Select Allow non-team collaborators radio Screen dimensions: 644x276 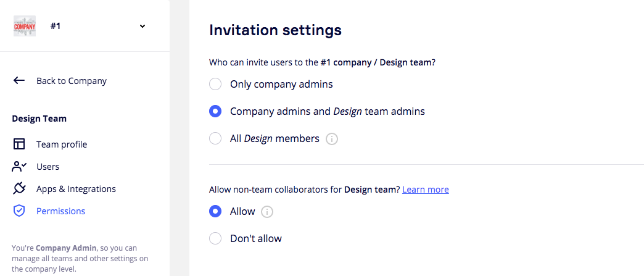point(215,211)
